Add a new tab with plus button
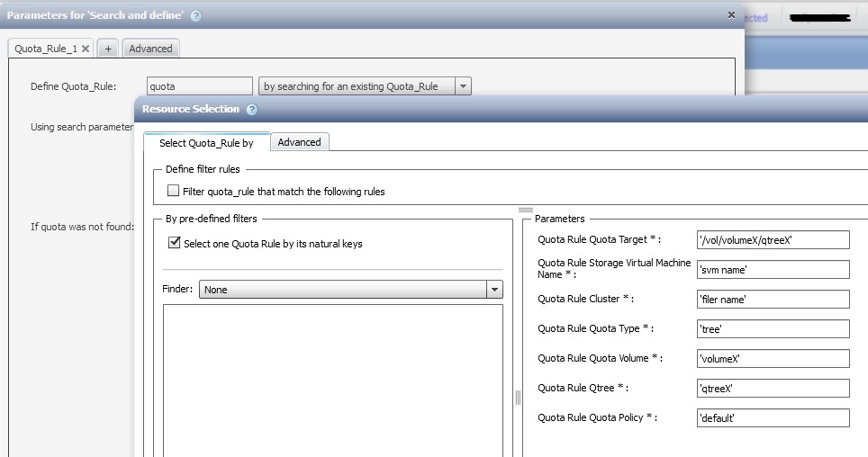Image resolution: width=868 pixels, height=457 pixels. point(107,49)
